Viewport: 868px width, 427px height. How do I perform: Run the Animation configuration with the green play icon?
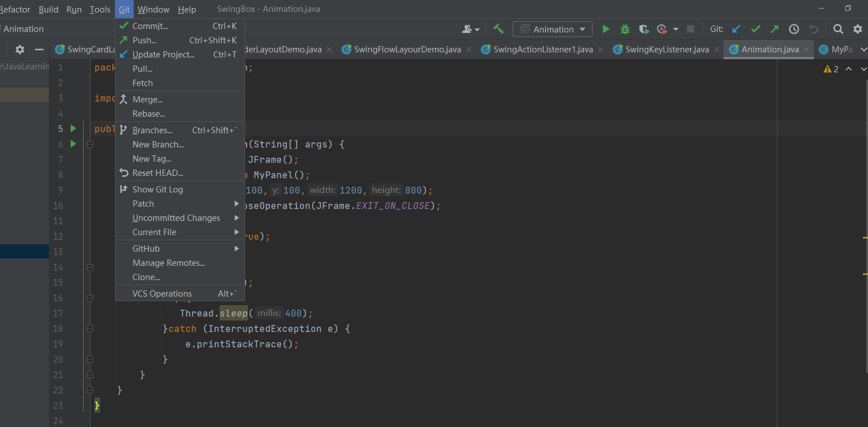pyautogui.click(x=606, y=29)
